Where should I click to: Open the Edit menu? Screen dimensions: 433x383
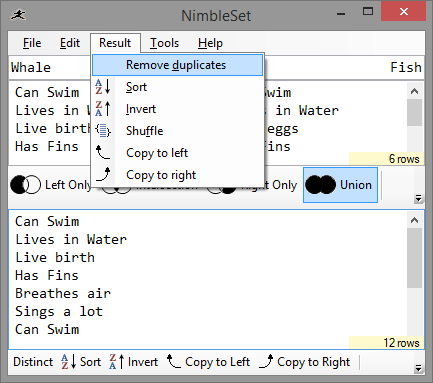tap(70, 43)
